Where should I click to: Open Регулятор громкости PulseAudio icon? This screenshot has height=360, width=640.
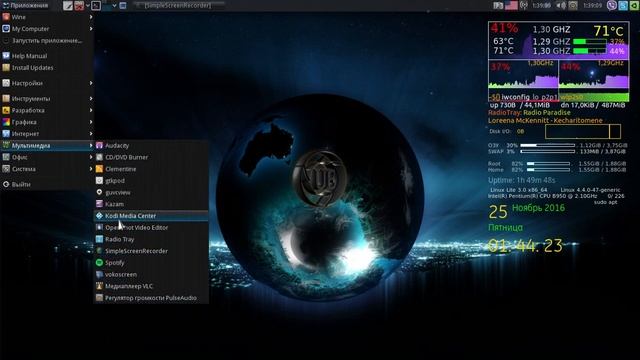[x=99, y=298]
